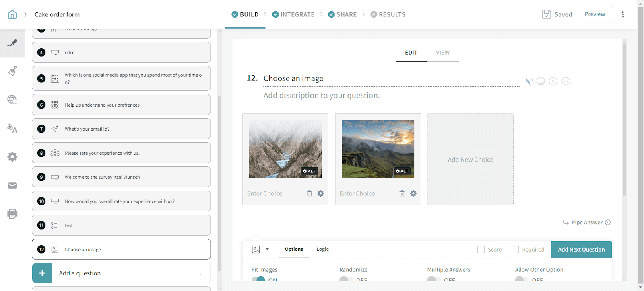The height and width of the screenshot is (291, 644).
Task: Delete the first image choice
Action: click(309, 193)
